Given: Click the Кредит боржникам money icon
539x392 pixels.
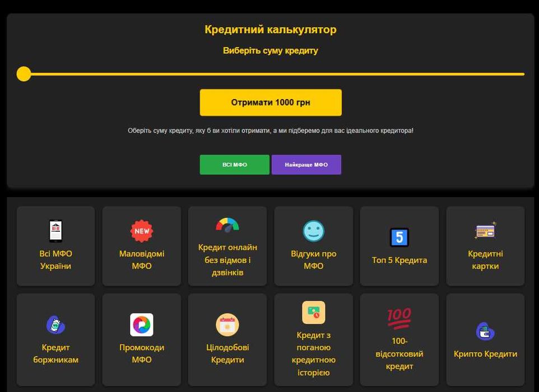Looking at the screenshot, I should coord(55,325).
